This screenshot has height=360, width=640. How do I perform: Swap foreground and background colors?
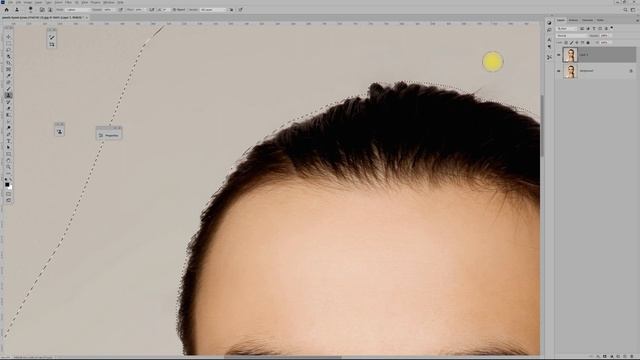[11, 180]
